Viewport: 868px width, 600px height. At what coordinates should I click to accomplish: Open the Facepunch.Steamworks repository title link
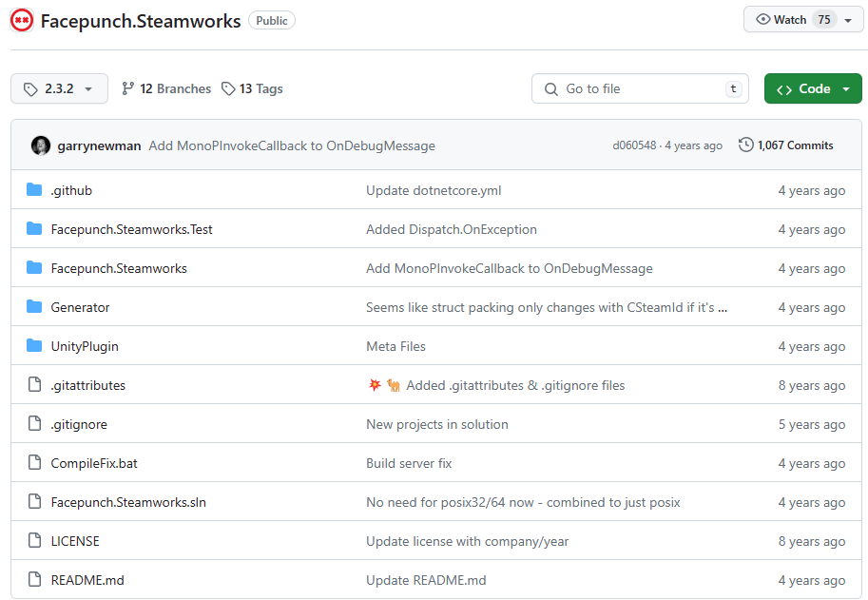(141, 21)
